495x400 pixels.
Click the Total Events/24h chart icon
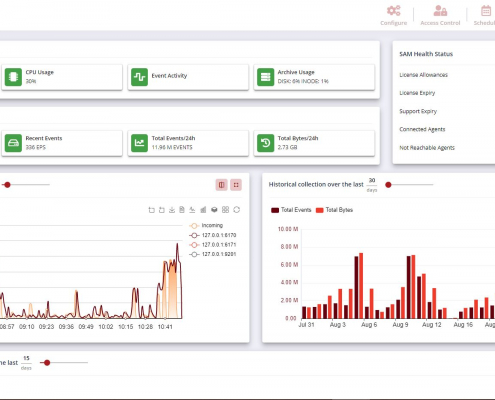[x=139, y=143]
